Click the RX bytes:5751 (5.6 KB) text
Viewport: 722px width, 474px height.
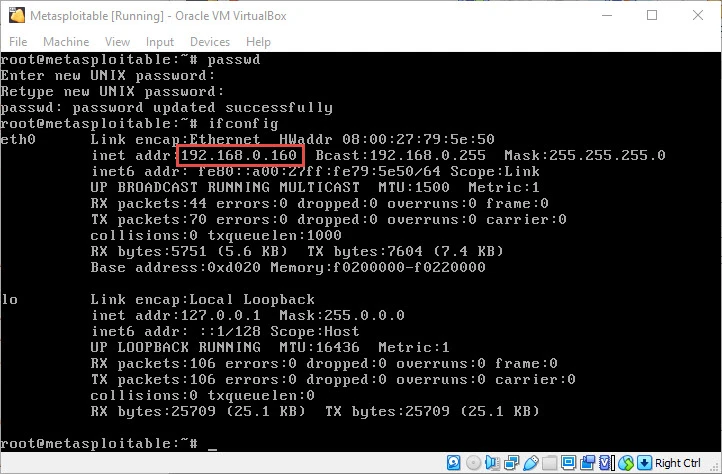189,252
